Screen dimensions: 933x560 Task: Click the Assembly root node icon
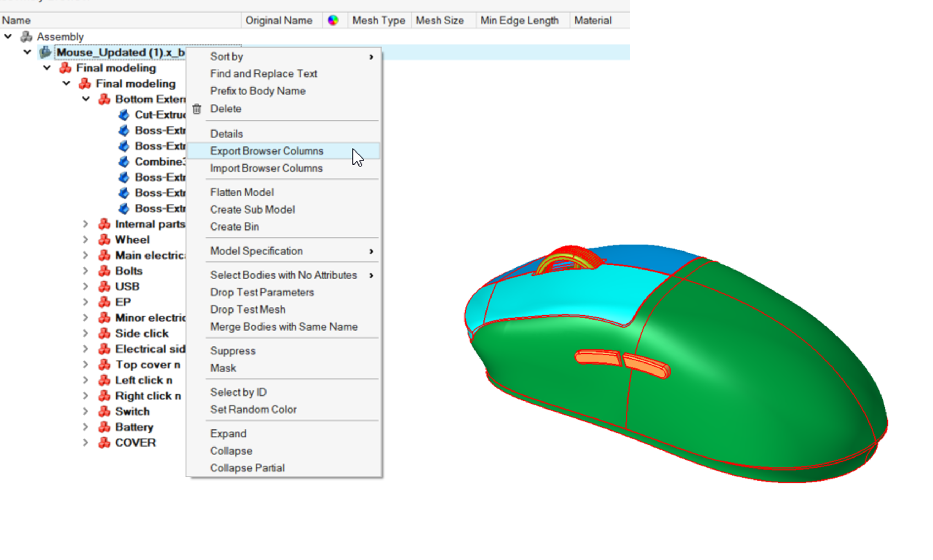pyautogui.click(x=26, y=37)
